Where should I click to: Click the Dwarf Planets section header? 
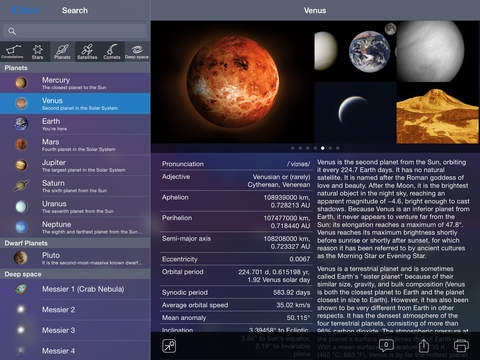(x=75, y=243)
